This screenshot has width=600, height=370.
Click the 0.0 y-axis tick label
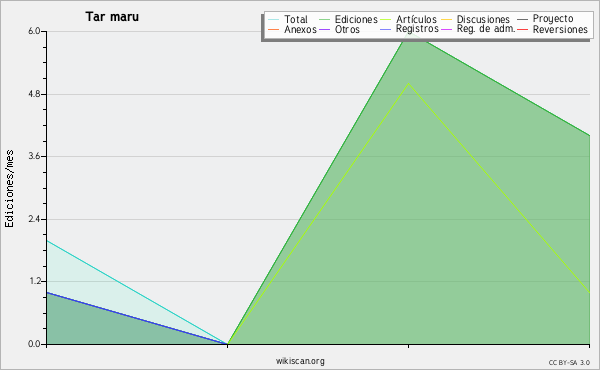(34, 344)
